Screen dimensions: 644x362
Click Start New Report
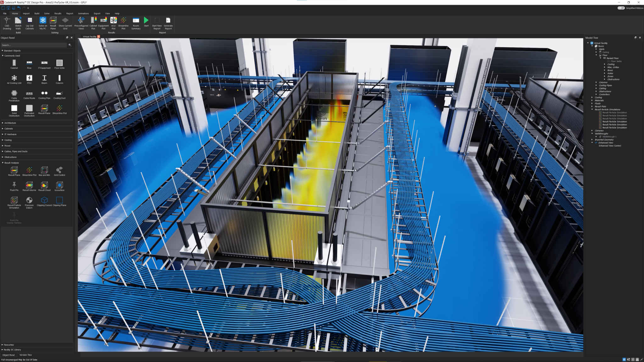pyautogui.click(x=157, y=23)
